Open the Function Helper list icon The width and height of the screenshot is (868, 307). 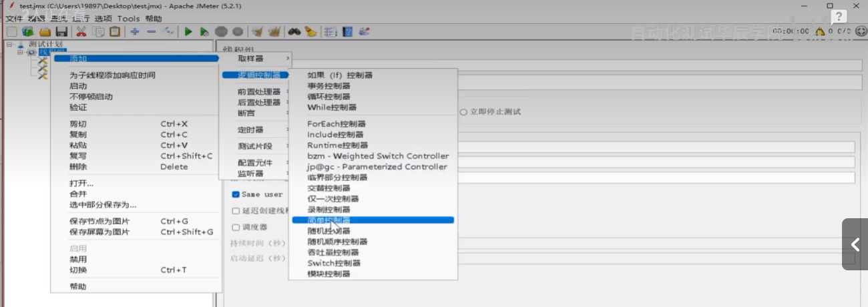(330, 31)
